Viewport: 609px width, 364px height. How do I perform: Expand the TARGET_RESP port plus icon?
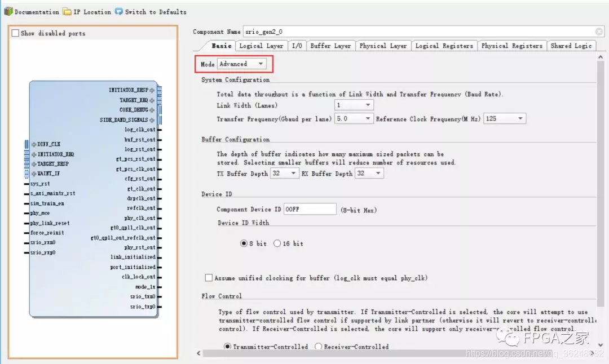point(34,164)
